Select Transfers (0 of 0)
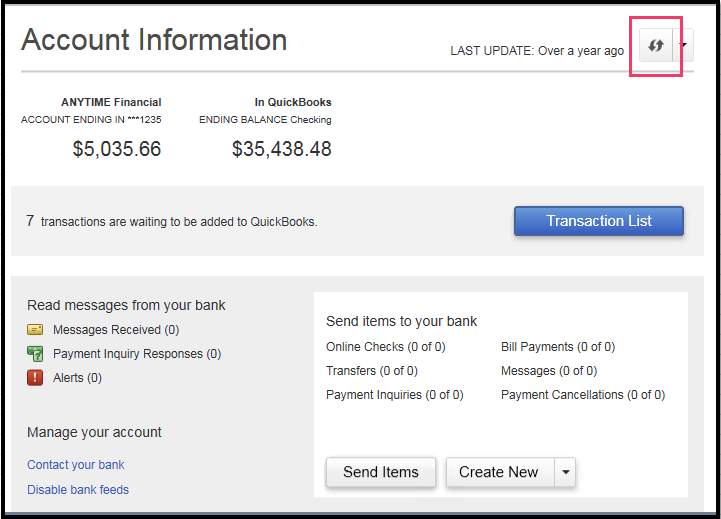 [371, 371]
